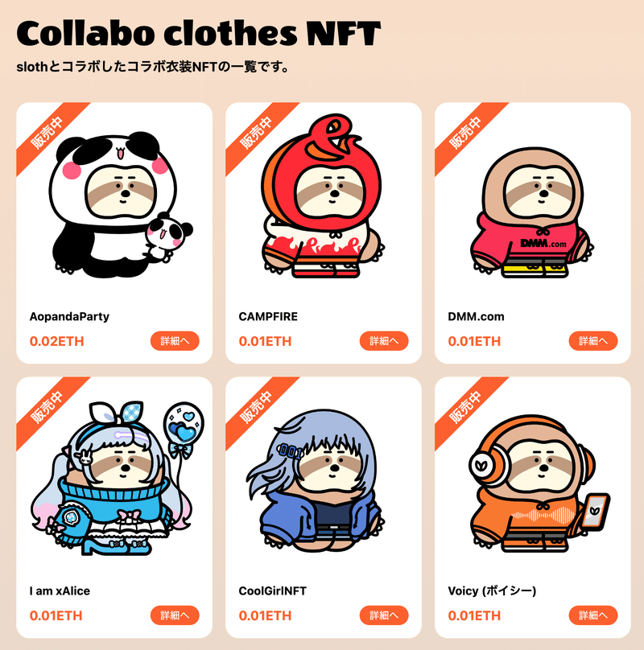Open I am xAlice details button
Viewport: 644px width, 650px height.
click(x=175, y=615)
